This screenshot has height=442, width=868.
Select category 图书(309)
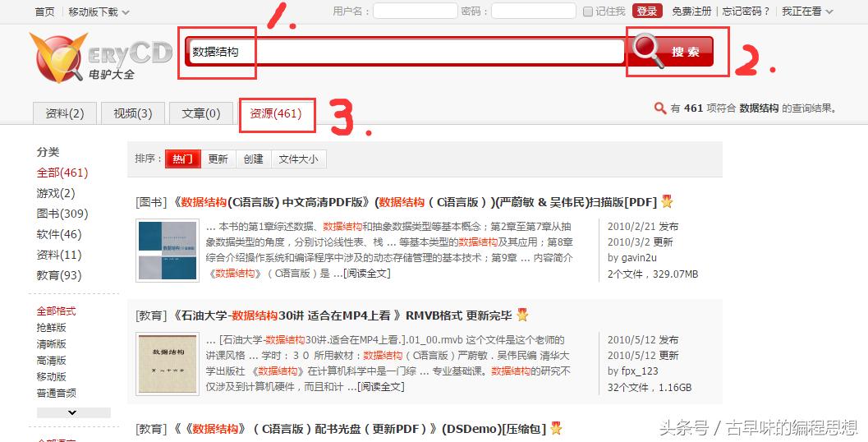click(x=62, y=214)
